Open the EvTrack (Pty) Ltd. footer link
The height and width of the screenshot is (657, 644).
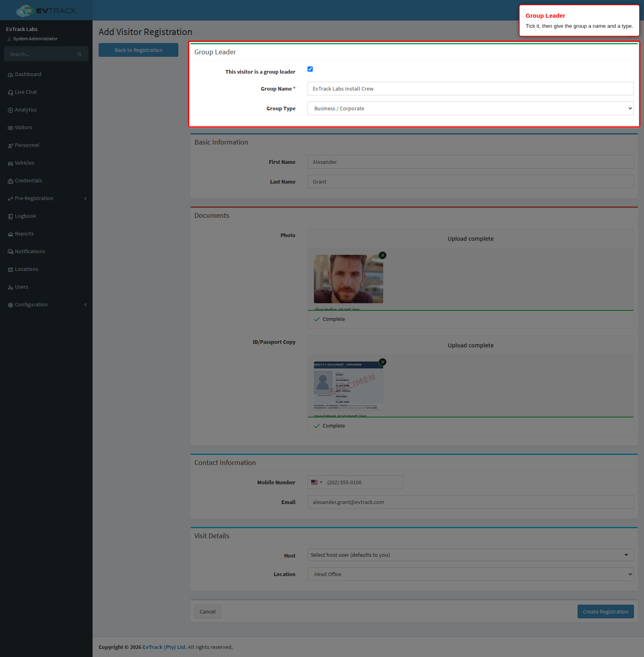(x=164, y=647)
